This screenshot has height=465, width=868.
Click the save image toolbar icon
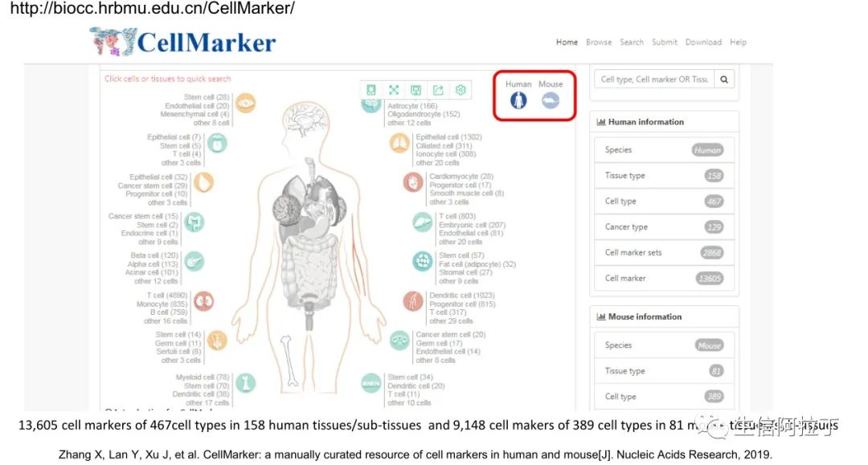416,90
